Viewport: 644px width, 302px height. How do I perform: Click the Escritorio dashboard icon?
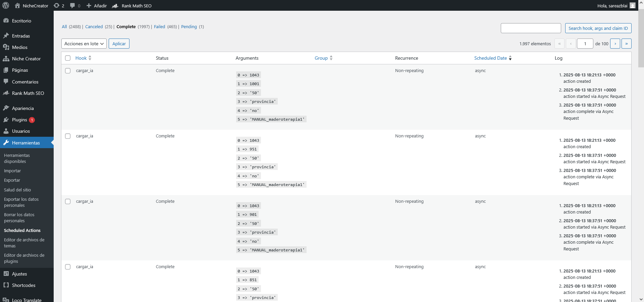click(6, 20)
